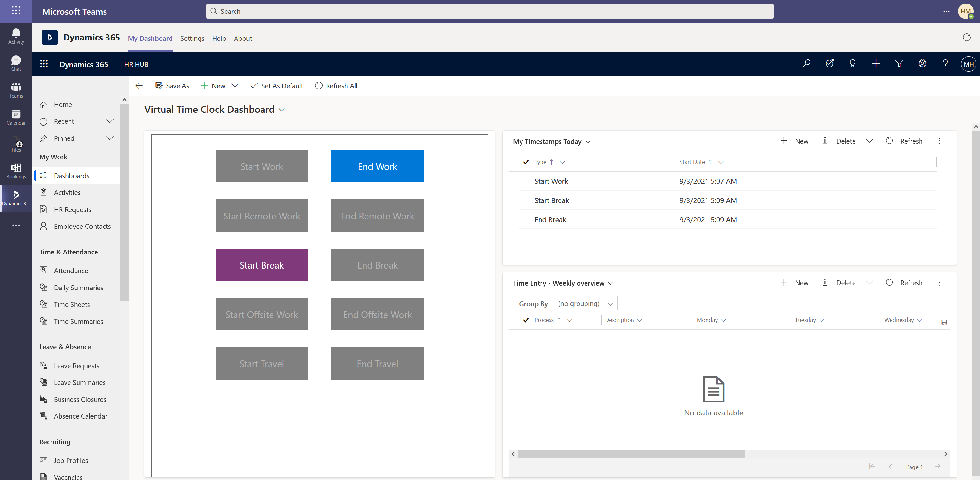The width and height of the screenshot is (980, 480).
Task: Click the lightbulb assistant icon
Action: tap(853, 64)
